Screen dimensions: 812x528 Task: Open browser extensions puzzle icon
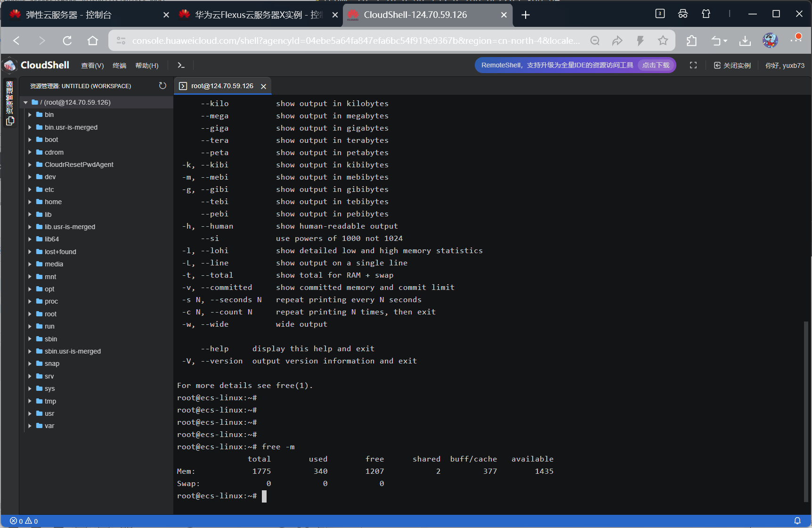click(691, 41)
